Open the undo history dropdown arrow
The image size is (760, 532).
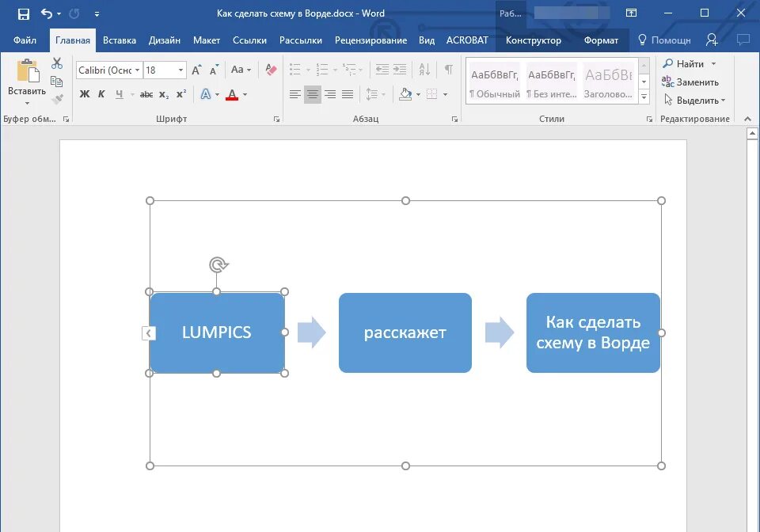[59, 14]
